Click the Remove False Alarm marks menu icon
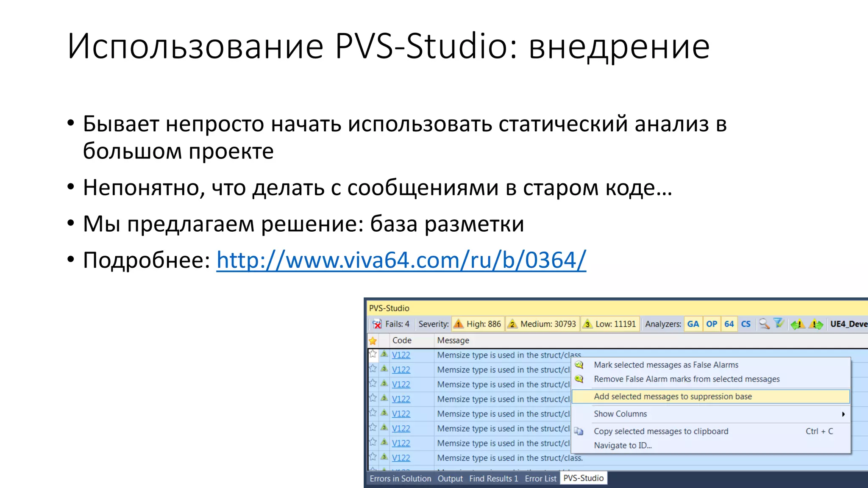868x488 pixels. click(579, 379)
